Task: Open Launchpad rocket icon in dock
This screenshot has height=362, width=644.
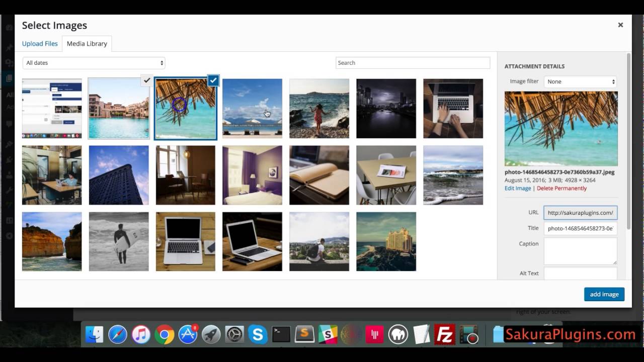Action: pos(211,334)
